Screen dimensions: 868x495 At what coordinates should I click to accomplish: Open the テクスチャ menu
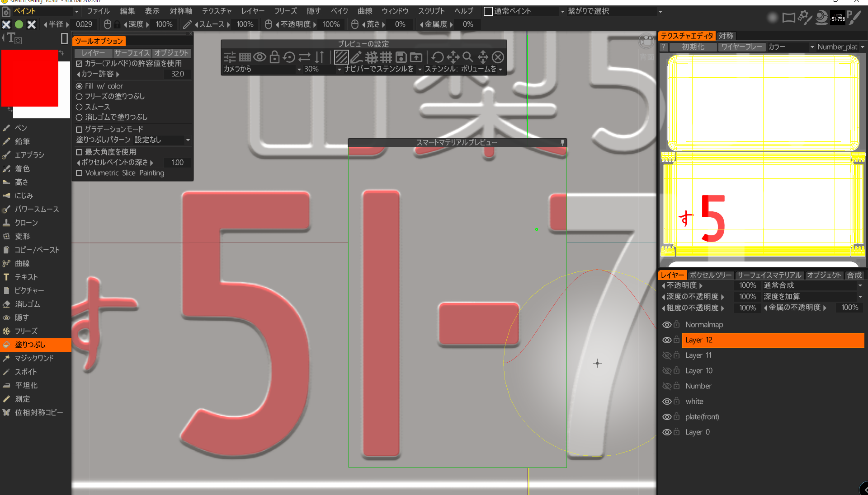217,11
